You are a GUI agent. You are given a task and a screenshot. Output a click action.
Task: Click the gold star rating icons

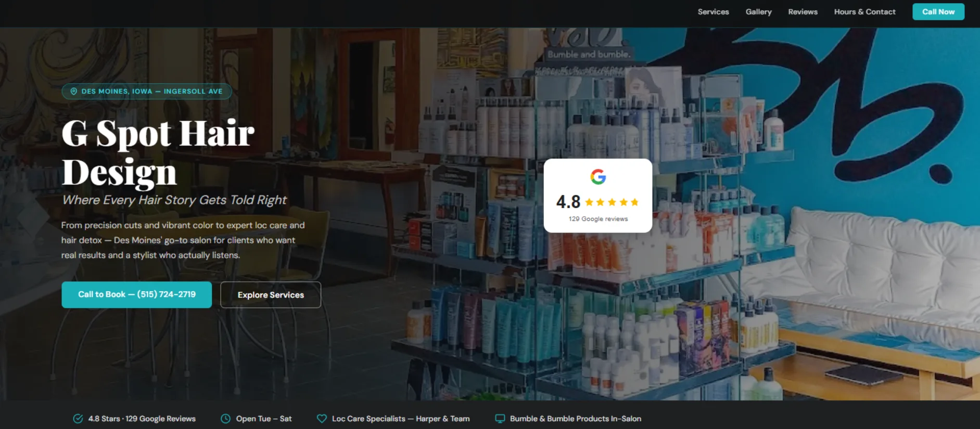(612, 202)
